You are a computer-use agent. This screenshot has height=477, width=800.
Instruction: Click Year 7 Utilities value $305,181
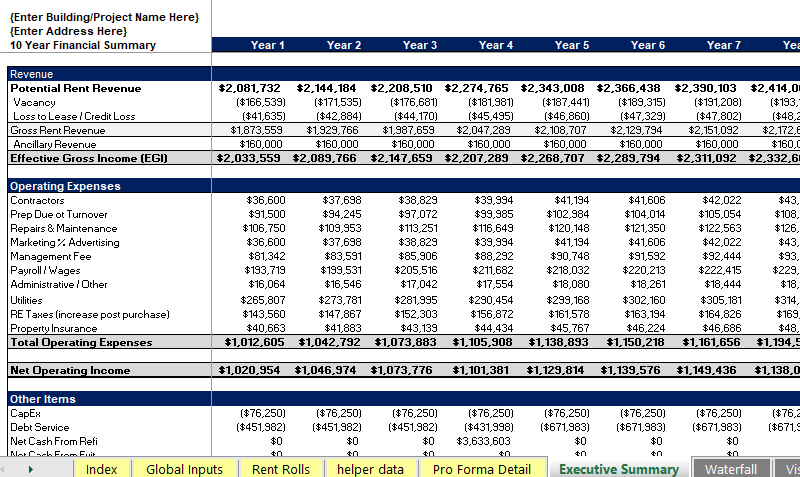(x=720, y=300)
